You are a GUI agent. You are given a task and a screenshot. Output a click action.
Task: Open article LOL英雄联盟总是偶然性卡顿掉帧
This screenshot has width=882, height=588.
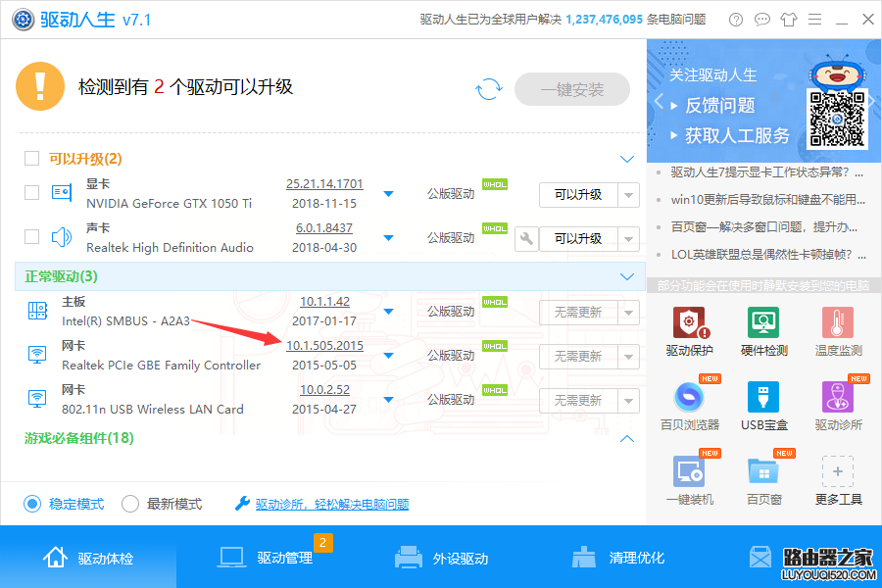(768, 255)
